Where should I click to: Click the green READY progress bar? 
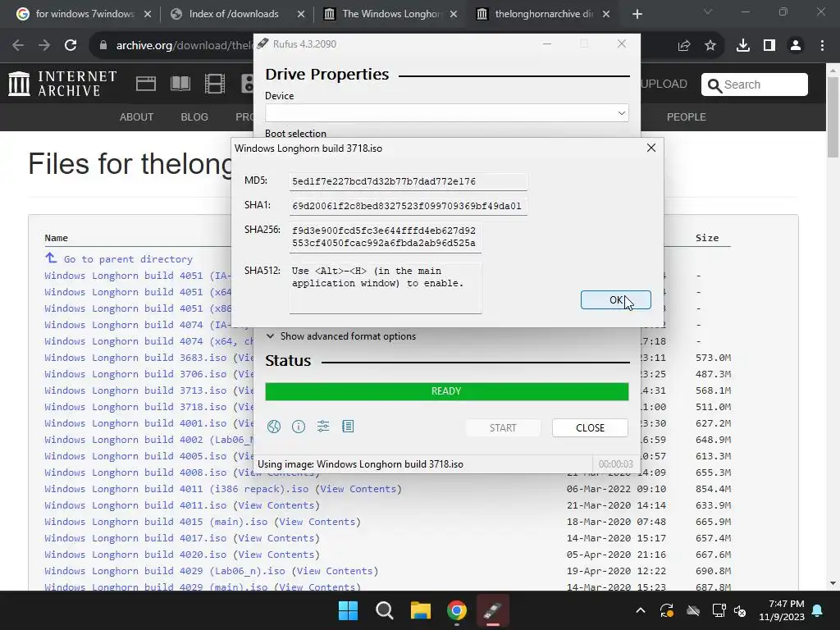[x=447, y=391]
